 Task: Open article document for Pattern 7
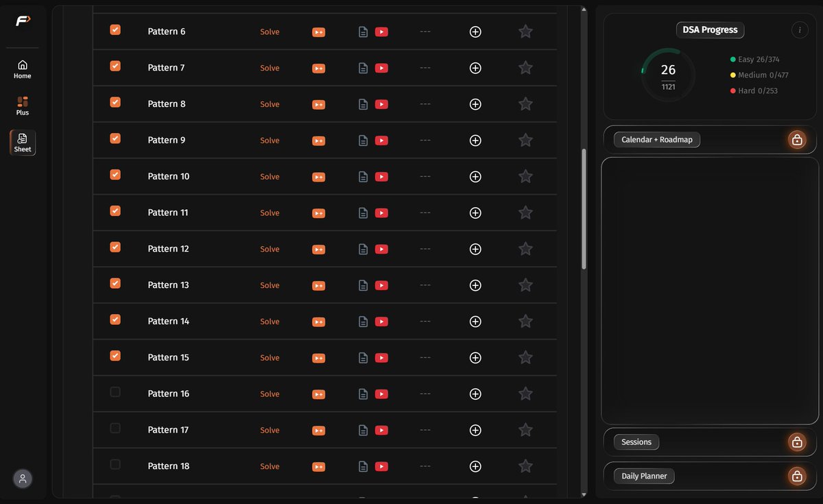coord(363,68)
